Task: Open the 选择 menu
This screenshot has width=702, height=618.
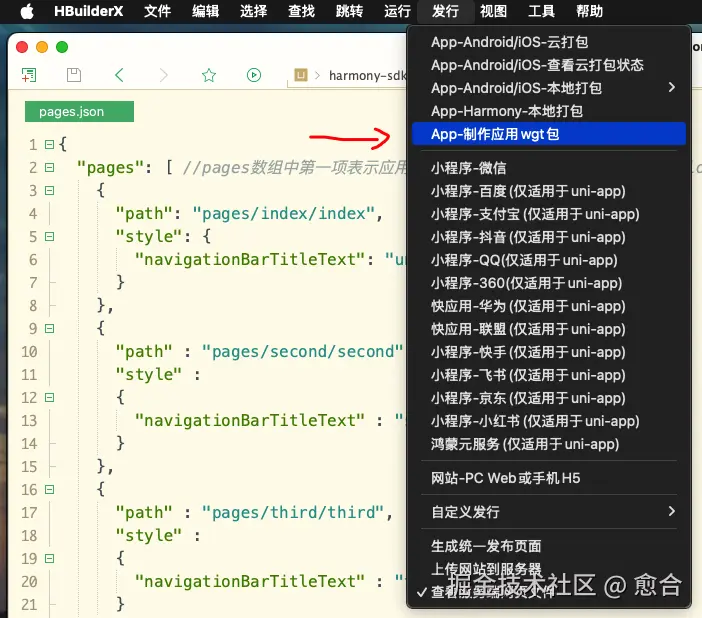Action: (253, 11)
